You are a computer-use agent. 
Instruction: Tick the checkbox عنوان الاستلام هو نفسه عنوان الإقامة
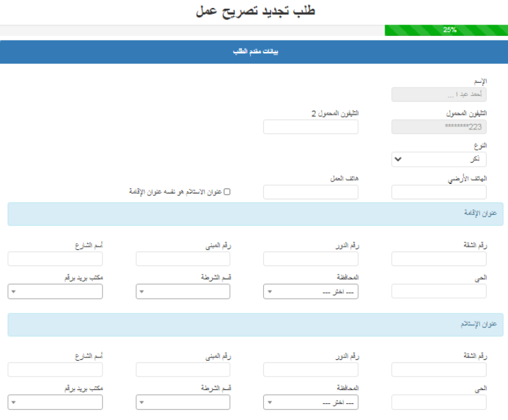227,192
